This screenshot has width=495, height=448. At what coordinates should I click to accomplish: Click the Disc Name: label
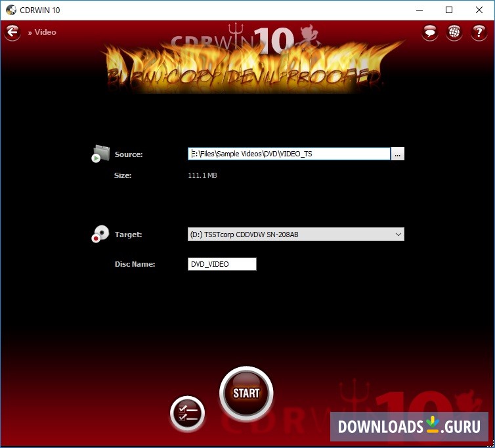click(x=135, y=264)
